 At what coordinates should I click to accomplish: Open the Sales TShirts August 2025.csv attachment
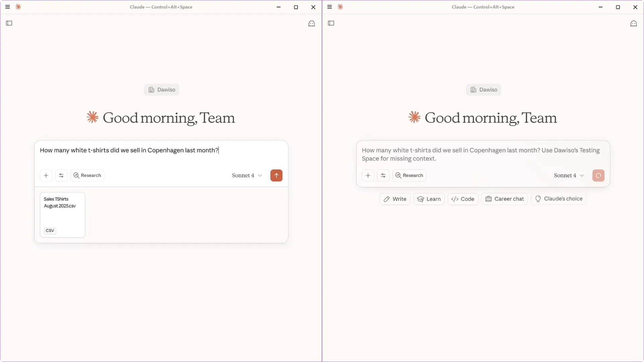click(x=62, y=215)
